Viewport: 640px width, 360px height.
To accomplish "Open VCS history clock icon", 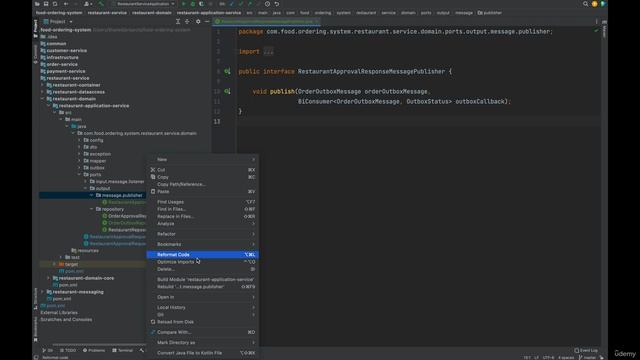I will point(267,4).
